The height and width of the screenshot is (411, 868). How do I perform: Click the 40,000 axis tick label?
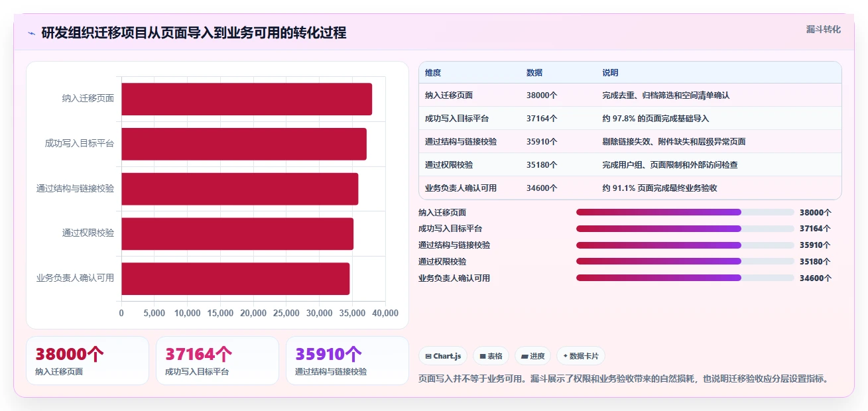pos(385,313)
